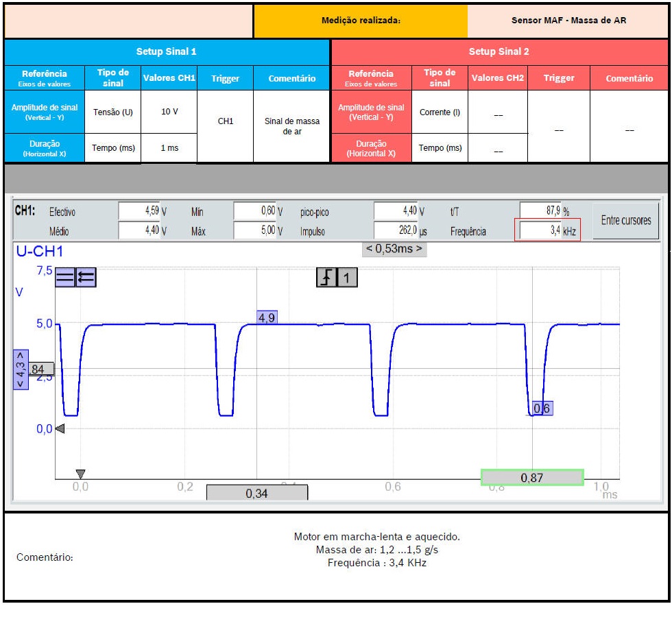Image resolution: width=672 pixels, height=617 pixels.
Task: Click the trigger time position triangle marker
Action: coord(80,474)
